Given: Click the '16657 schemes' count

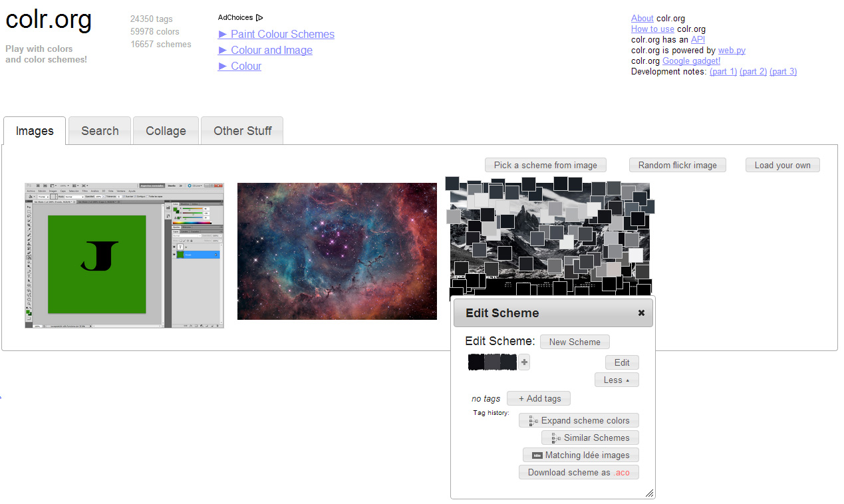Looking at the screenshot, I should click(160, 45).
